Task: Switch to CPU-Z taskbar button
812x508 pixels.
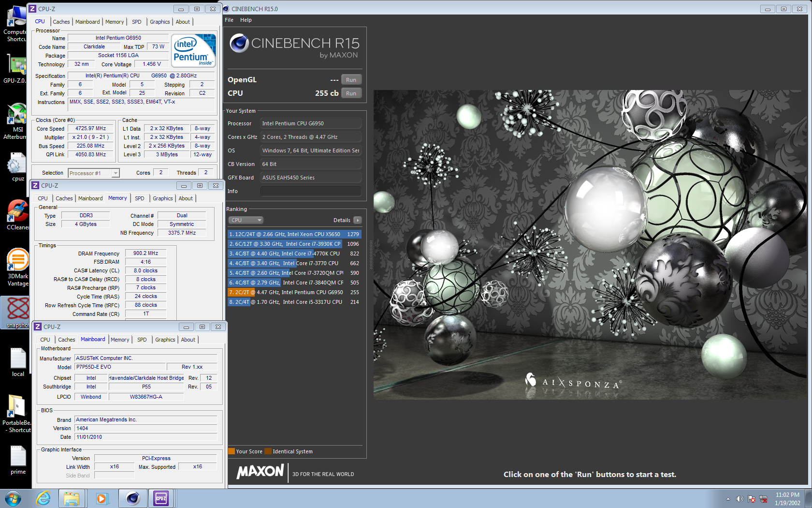Action: (160, 498)
